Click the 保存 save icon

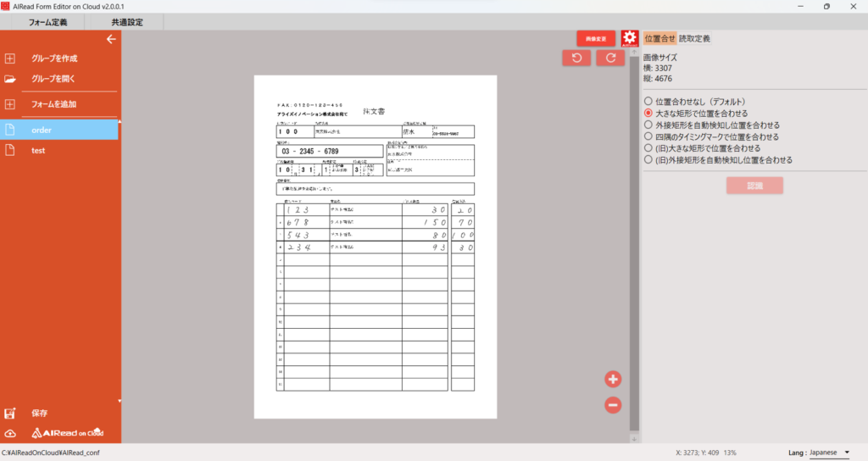pyautogui.click(x=10, y=414)
